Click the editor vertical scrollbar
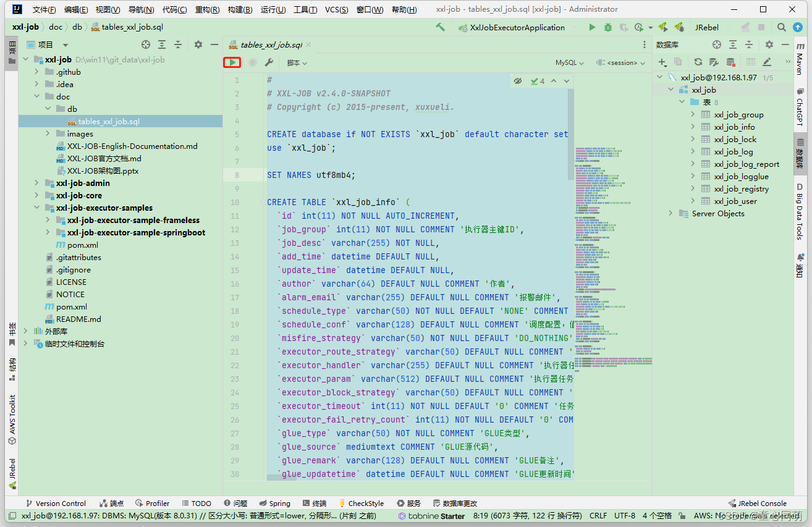 [571, 134]
